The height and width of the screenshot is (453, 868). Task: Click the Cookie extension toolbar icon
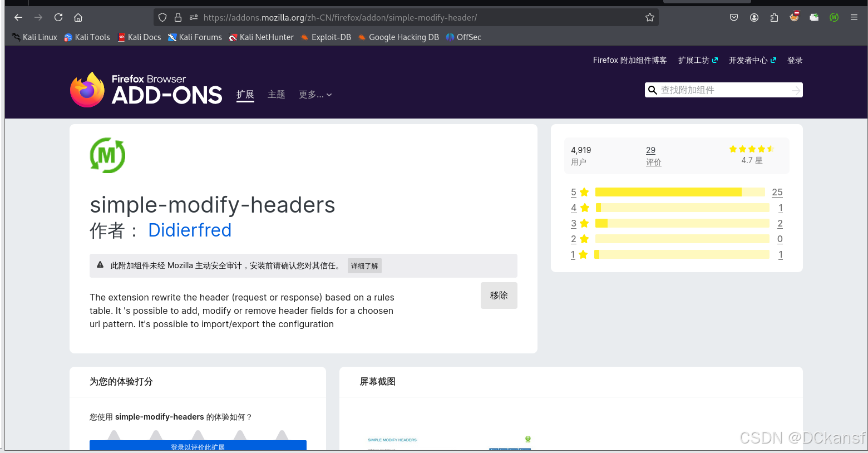tap(794, 17)
